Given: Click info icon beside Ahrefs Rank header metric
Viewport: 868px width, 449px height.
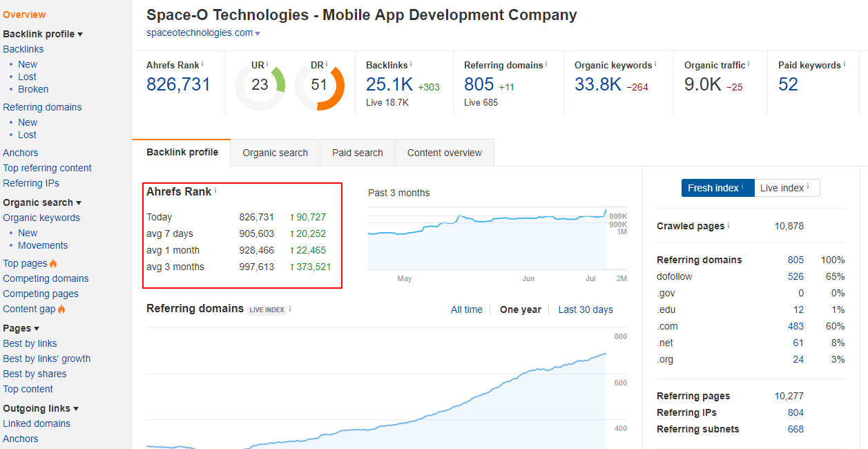Looking at the screenshot, I should click(202, 64).
